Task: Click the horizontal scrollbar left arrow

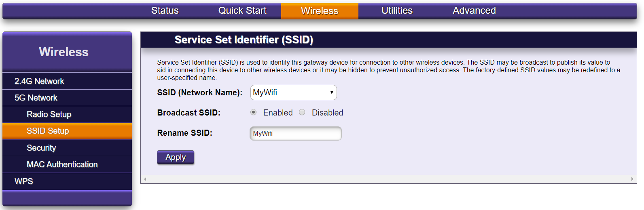Action: point(145,179)
